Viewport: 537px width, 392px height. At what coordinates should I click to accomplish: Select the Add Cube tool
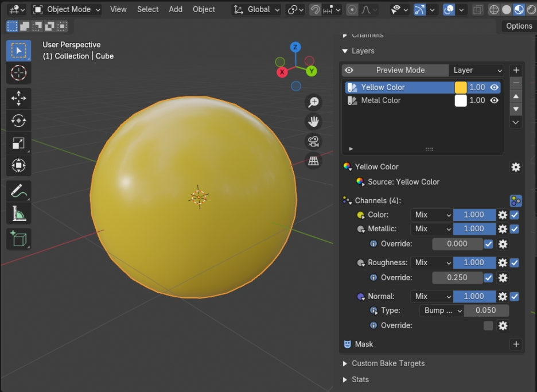point(18,239)
